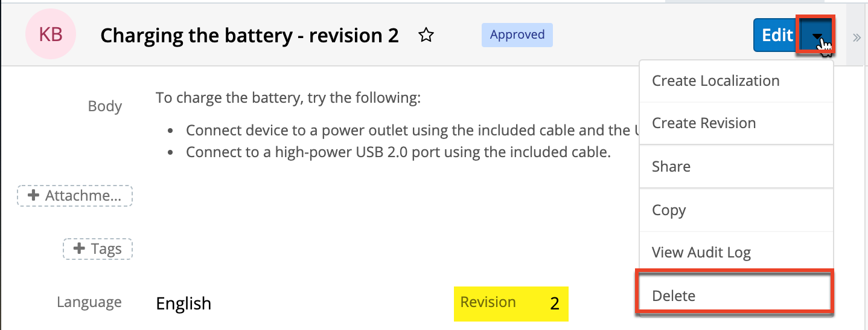868x330 pixels.
Task: Click the plus icon in Attachments
Action: 34,196
